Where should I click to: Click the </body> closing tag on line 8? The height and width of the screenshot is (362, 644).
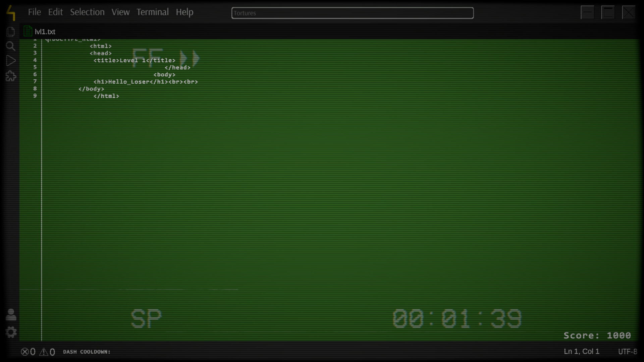click(x=91, y=89)
